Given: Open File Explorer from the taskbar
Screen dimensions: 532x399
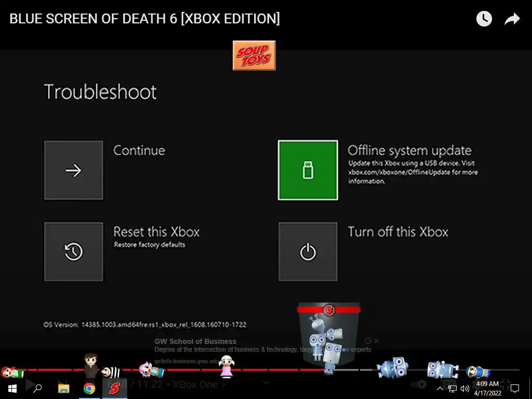Looking at the screenshot, I should pyautogui.click(x=63, y=389).
